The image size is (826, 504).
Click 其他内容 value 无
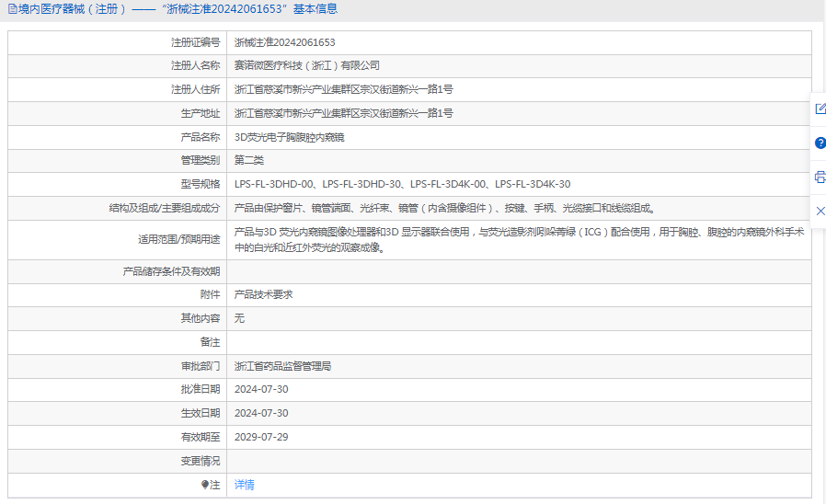pos(239,318)
